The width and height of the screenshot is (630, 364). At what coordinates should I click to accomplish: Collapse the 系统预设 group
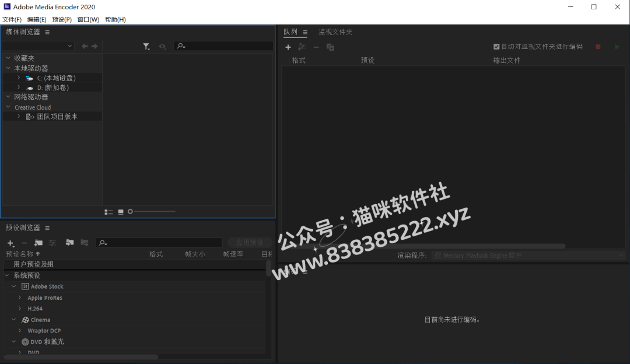pyautogui.click(x=7, y=275)
